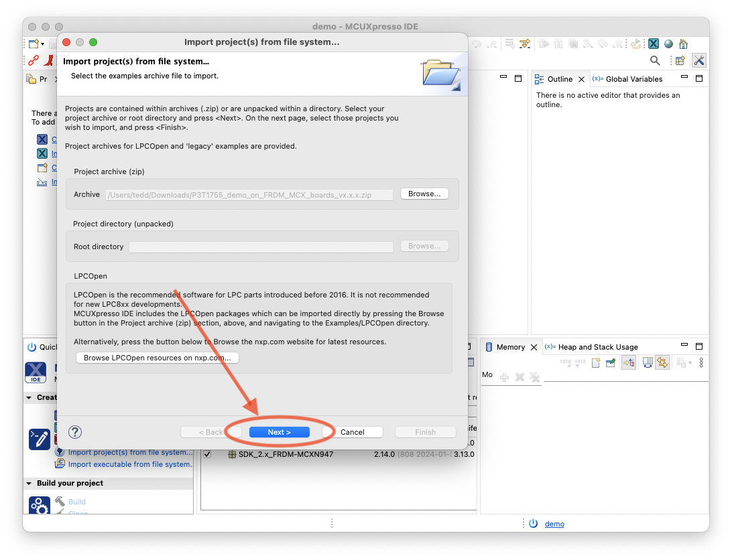Select the SDK_2.x_FRDM-MCXN947 row
732x560 pixels.
tap(339, 454)
